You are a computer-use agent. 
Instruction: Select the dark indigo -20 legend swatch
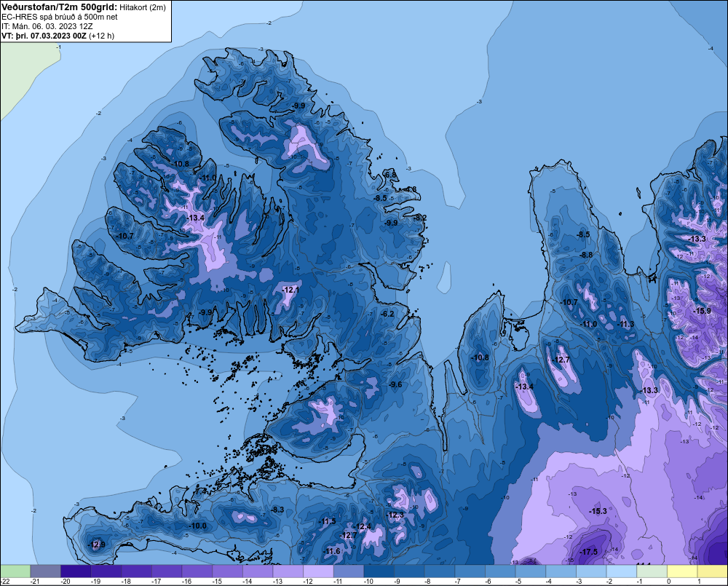[x=76, y=571]
